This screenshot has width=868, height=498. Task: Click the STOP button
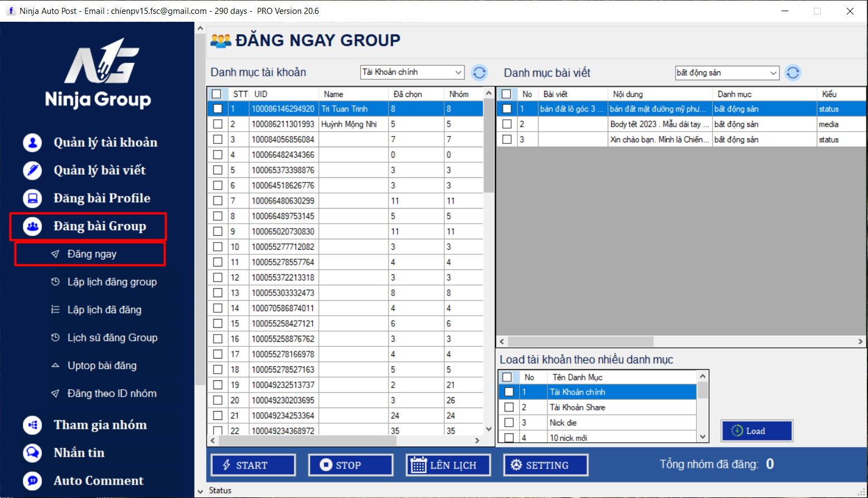coord(351,465)
